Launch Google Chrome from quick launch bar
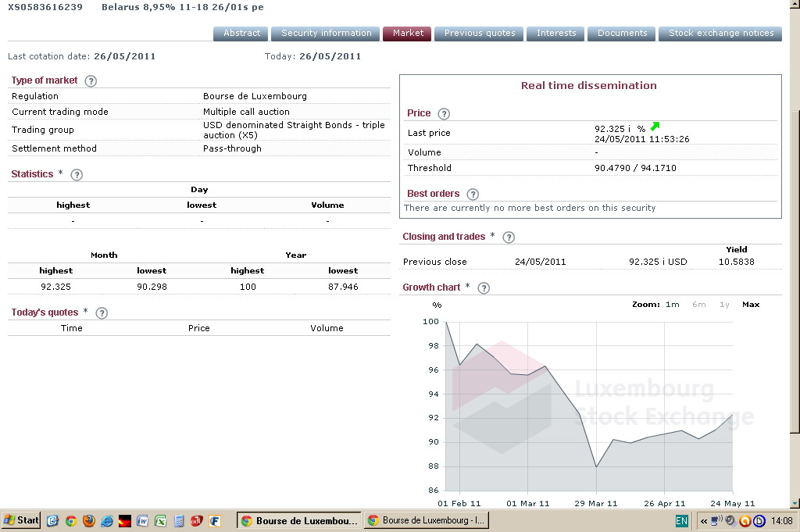The width and height of the screenshot is (800, 532). click(x=71, y=521)
